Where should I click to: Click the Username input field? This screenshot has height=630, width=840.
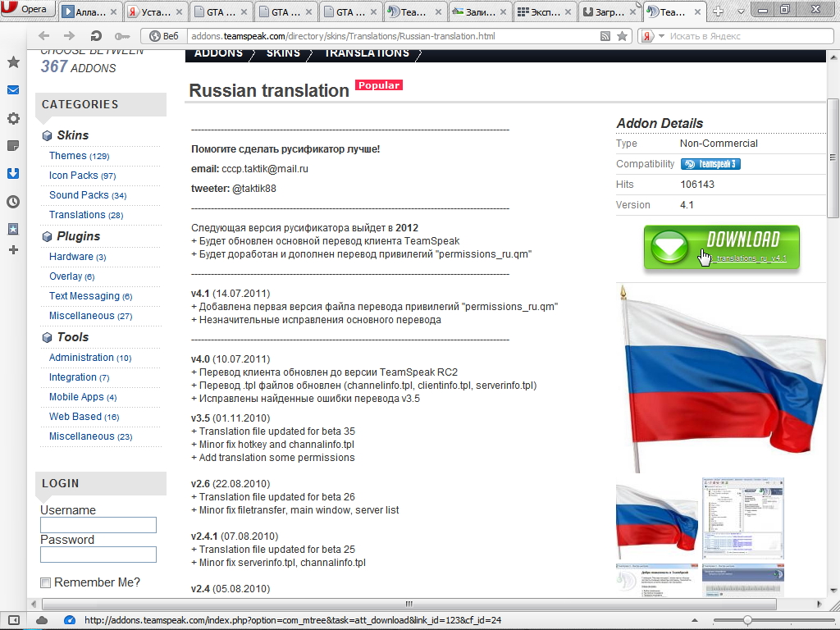(x=98, y=525)
